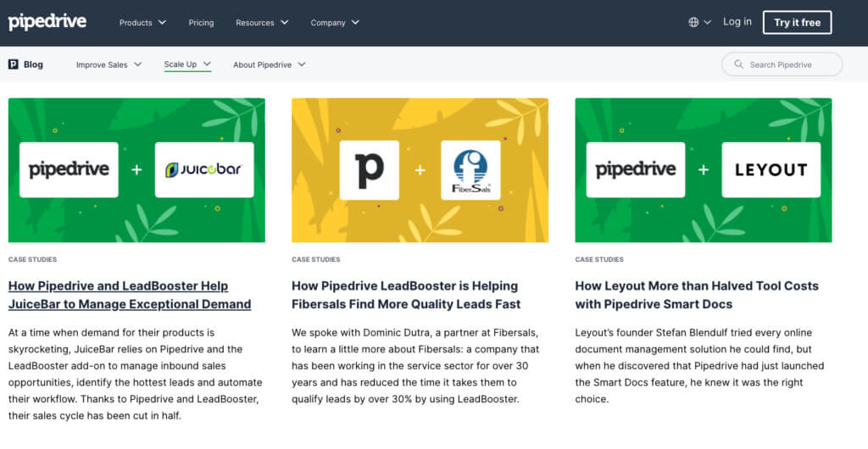
Task: Expand the Resources menu chevron
Action: (x=285, y=23)
